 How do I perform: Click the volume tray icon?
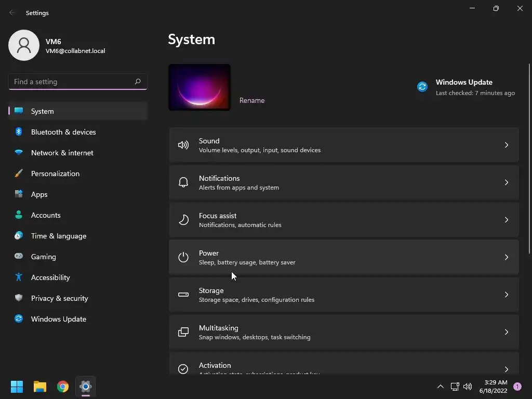coord(468,387)
